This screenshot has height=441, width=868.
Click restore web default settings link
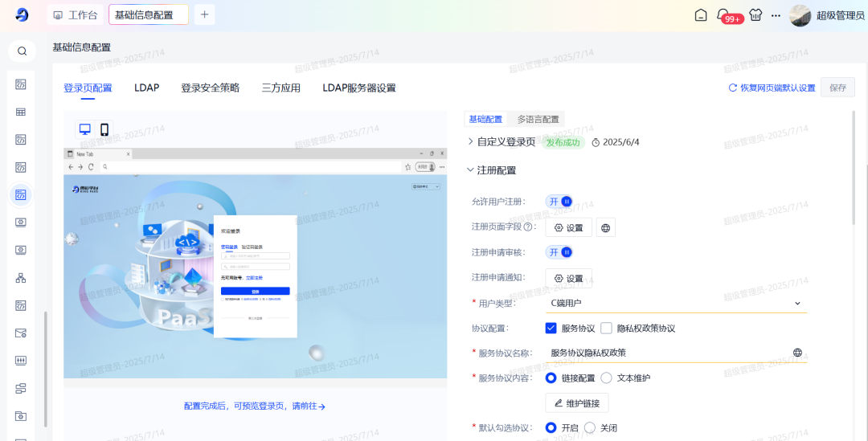coord(772,88)
